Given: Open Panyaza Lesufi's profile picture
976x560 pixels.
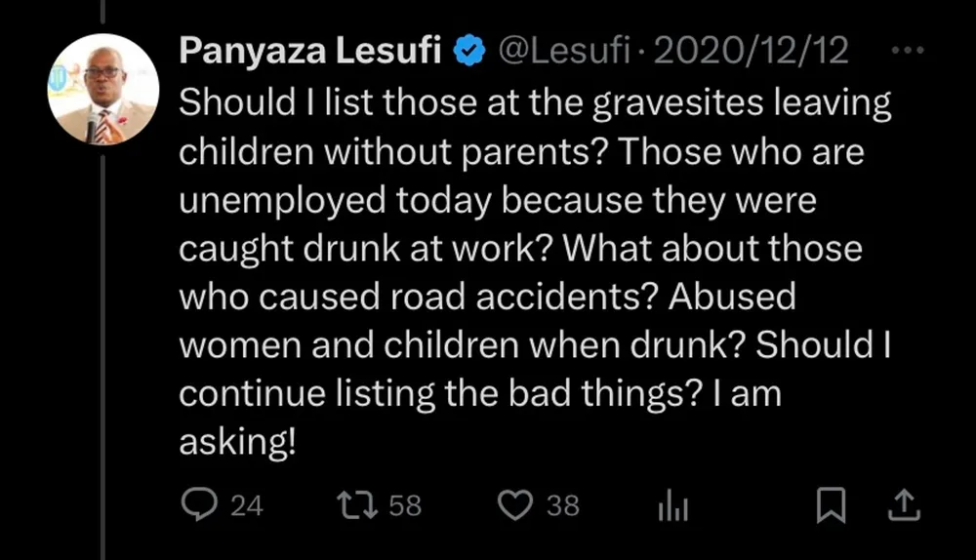Looking at the screenshot, I should pyautogui.click(x=103, y=89).
